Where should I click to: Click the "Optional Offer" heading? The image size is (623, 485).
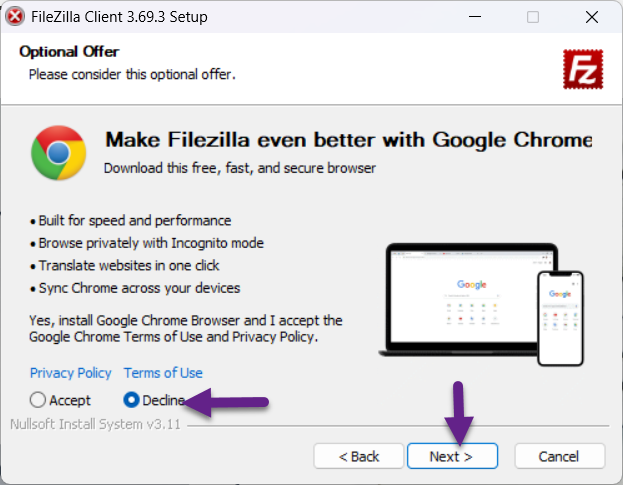pyautogui.click(x=69, y=52)
